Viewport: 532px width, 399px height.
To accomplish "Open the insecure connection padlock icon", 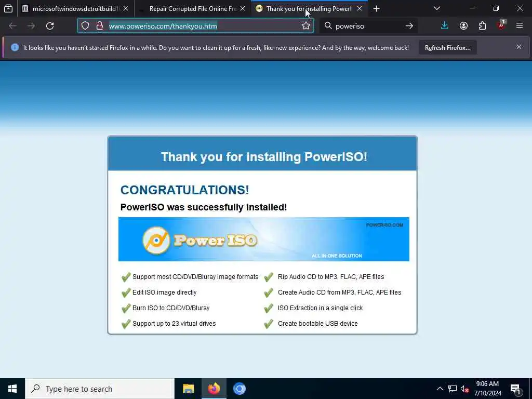I will point(100,26).
